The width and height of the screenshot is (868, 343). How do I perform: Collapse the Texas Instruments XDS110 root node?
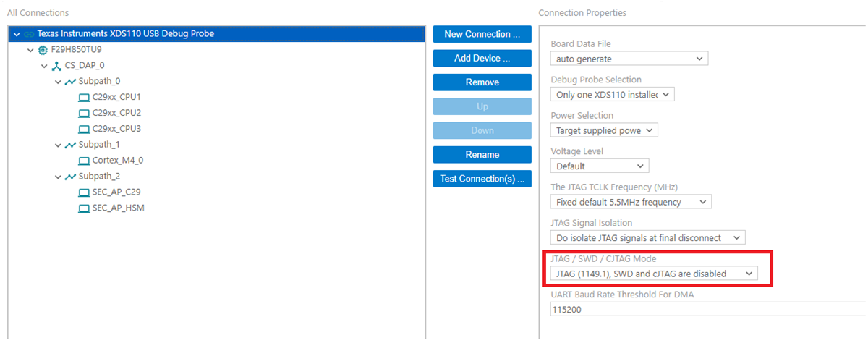[16, 34]
